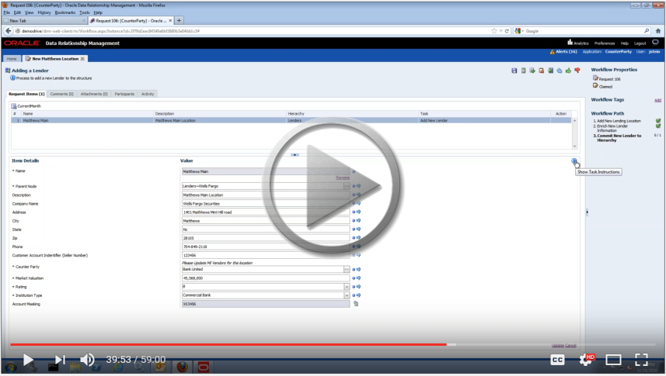This screenshot has width=666, height=376.
Task: Click workflow step Add New Lending Location
Action: (618, 121)
